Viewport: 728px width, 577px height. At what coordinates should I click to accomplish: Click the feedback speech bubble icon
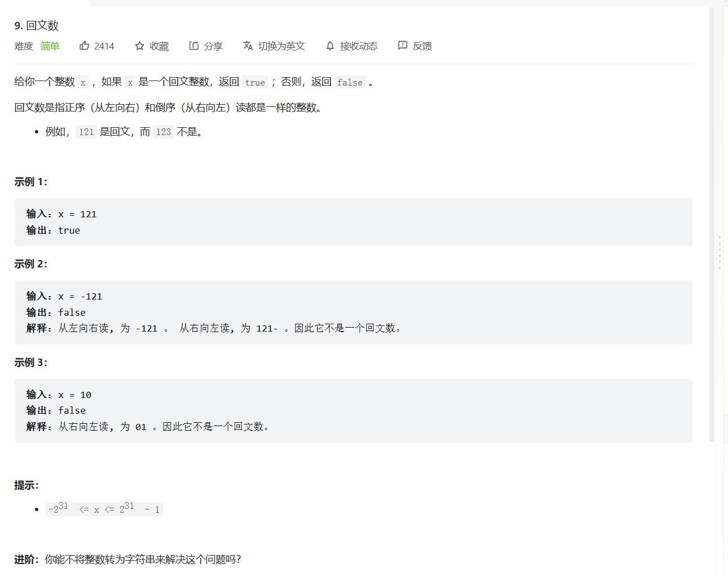coord(403,46)
